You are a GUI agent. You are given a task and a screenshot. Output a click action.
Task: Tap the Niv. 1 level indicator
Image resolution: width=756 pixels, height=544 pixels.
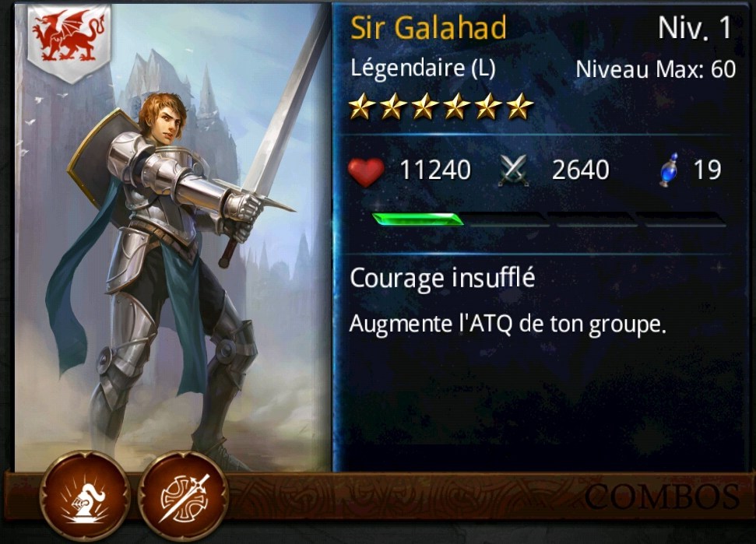tap(694, 29)
